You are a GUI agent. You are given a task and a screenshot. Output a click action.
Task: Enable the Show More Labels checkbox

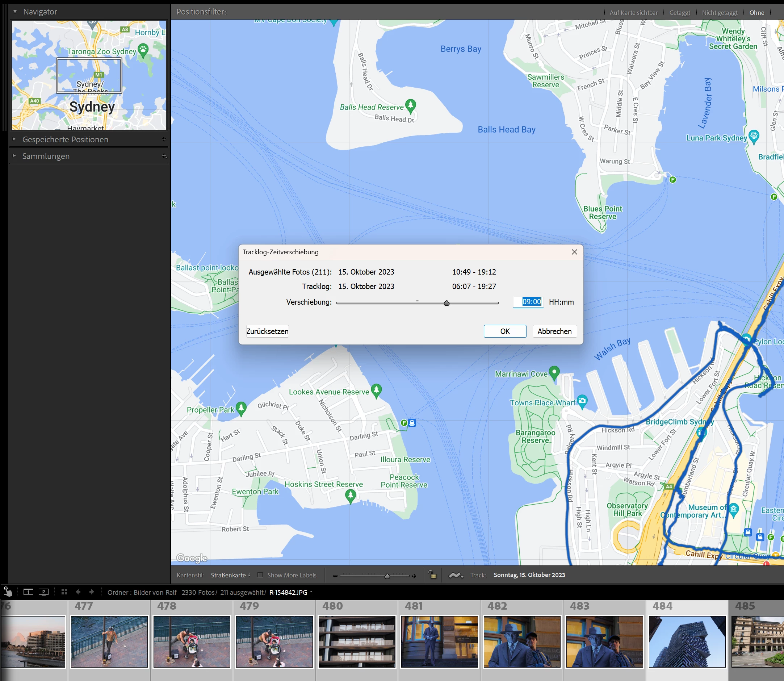pos(260,575)
